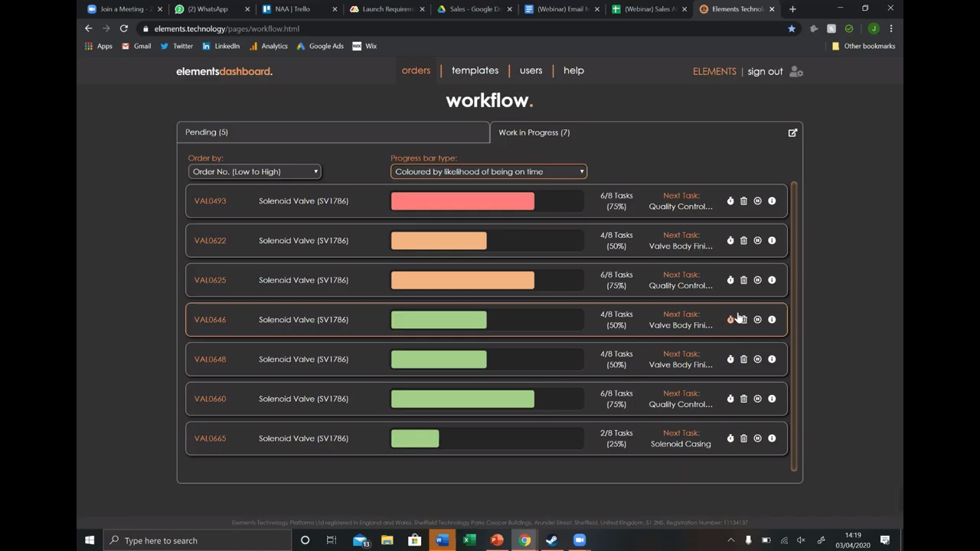Click the stopwatch icon for order VAL0493
Image resolution: width=980 pixels, height=551 pixels.
(x=730, y=201)
